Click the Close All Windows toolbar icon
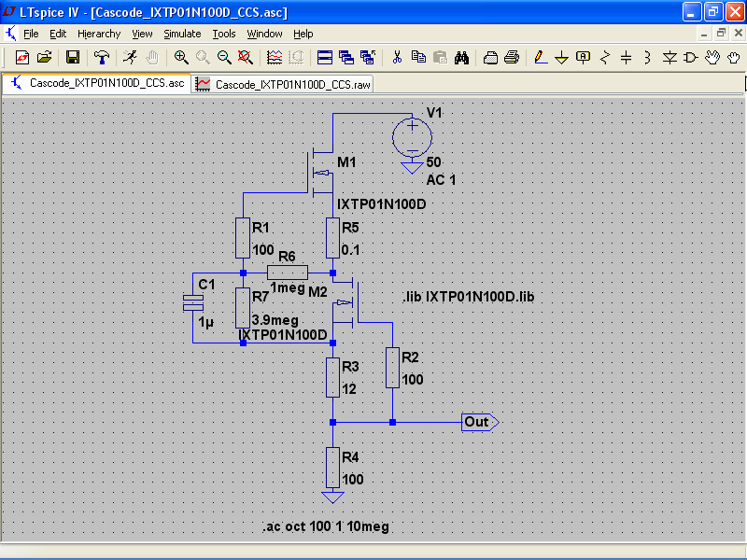Image resolution: width=747 pixels, height=560 pixels. (368, 58)
